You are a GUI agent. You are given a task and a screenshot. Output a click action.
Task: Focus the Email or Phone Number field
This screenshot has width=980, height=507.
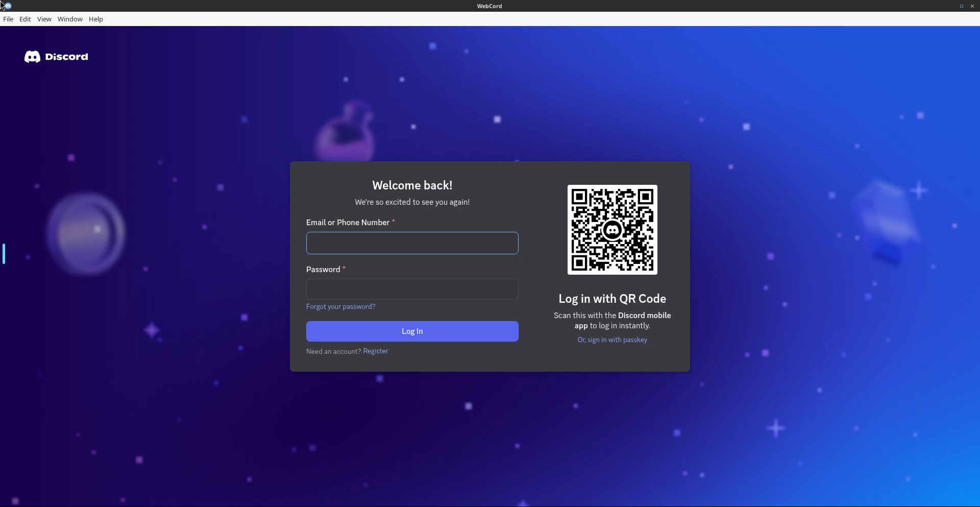412,243
